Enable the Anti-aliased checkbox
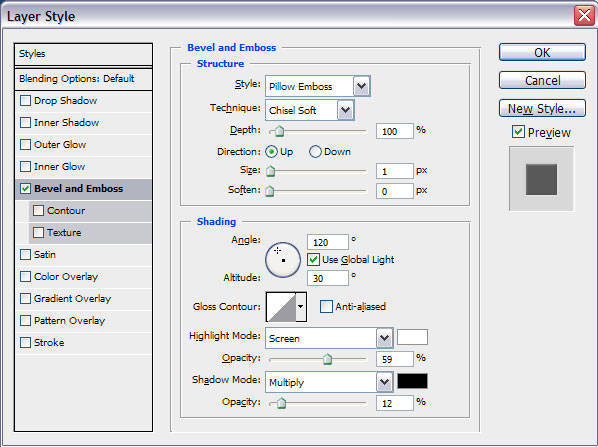Screen dimensions: 598x447 click(x=326, y=306)
